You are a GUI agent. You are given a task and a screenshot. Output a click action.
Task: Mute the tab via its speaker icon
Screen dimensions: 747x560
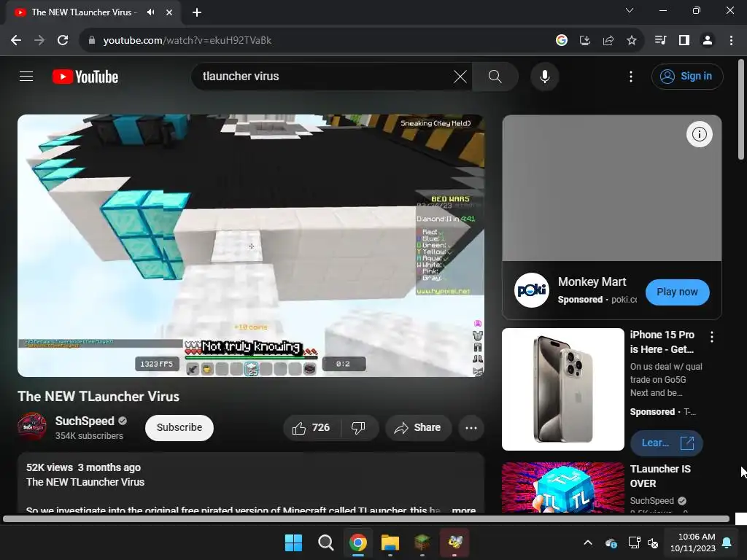[150, 12]
